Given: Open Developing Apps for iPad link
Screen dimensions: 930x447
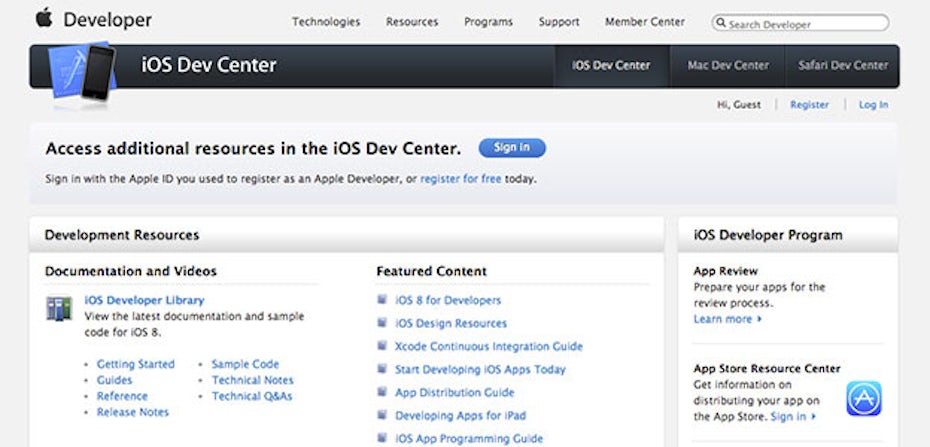Looking at the screenshot, I should pos(460,416).
